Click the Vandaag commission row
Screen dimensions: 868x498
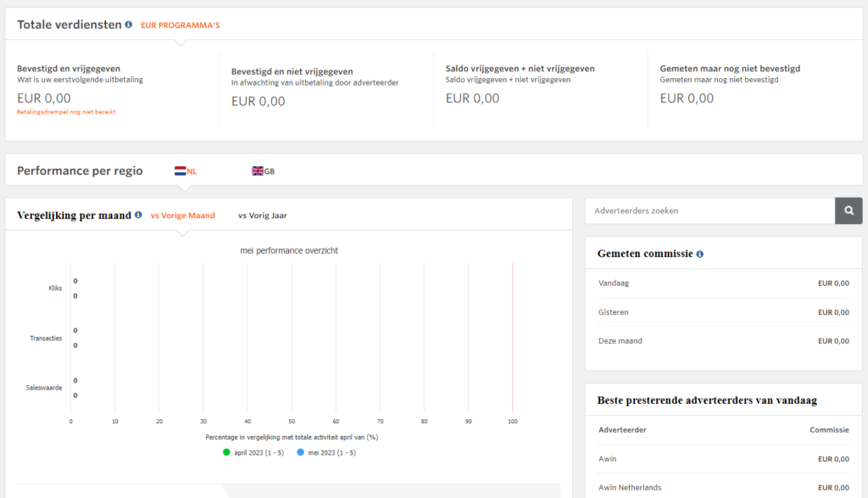tap(723, 283)
